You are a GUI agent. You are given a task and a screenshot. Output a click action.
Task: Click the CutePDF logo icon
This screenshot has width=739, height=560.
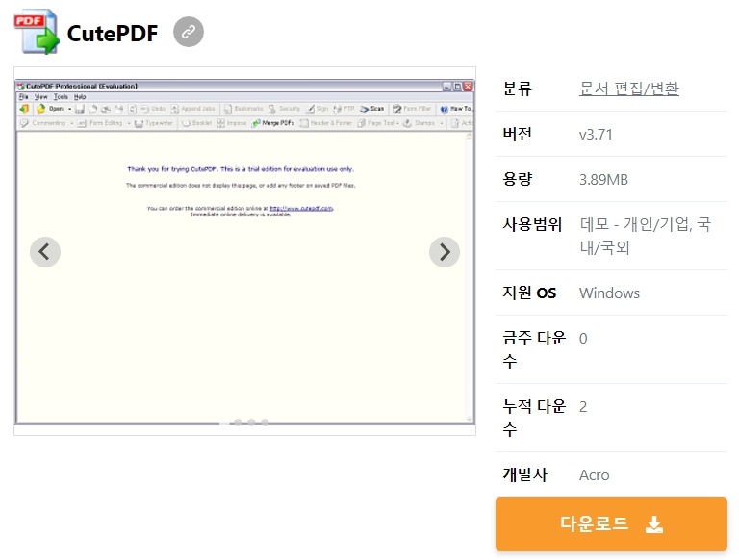(x=37, y=31)
